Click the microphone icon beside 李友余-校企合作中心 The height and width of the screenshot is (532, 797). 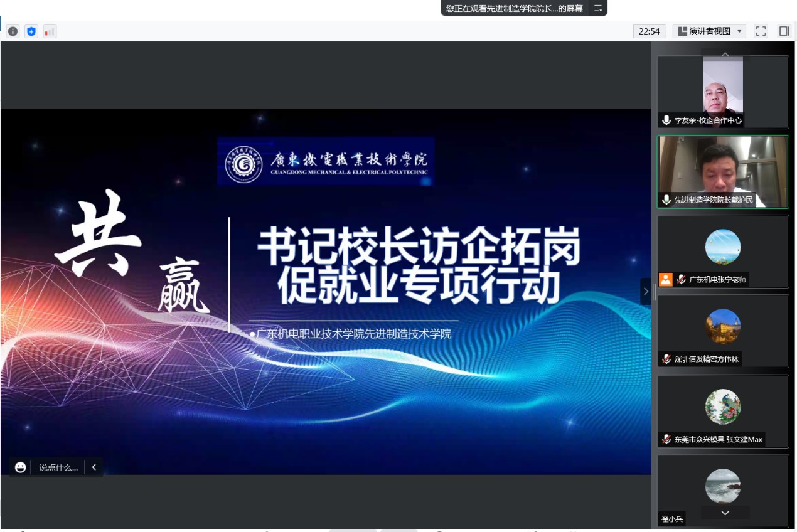pyautogui.click(x=666, y=120)
